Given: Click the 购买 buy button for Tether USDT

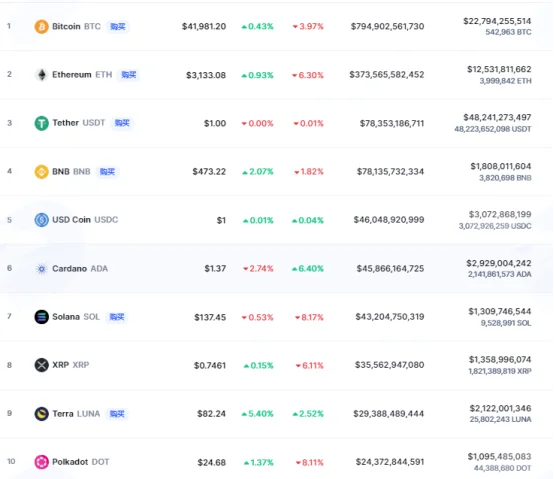Looking at the screenshot, I should pos(122,123).
